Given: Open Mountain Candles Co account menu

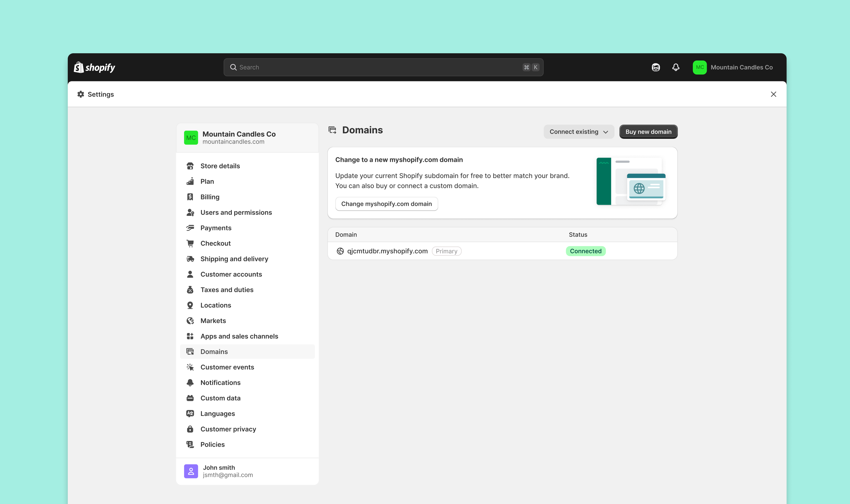Looking at the screenshot, I should click(733, 67).
